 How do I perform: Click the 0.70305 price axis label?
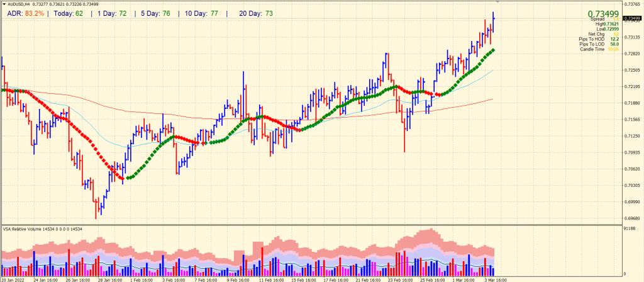tap(633, 185)
